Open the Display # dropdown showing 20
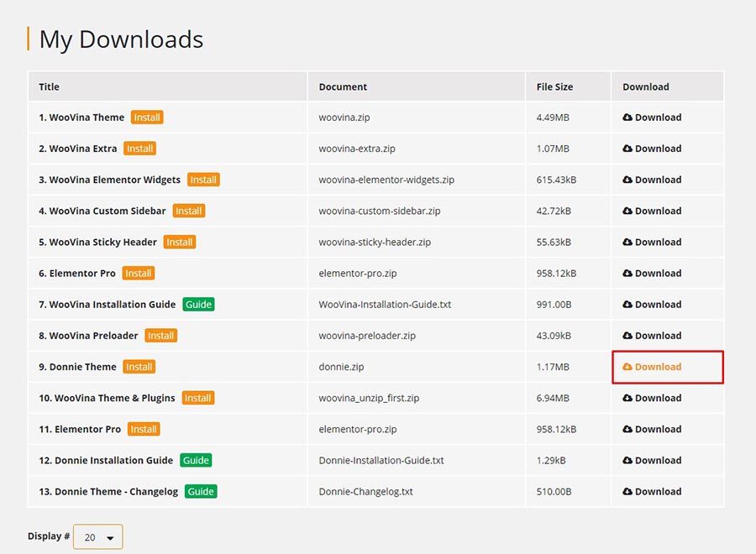The width and height of the screenshot is (756, 554). click(x=98, y=536)
